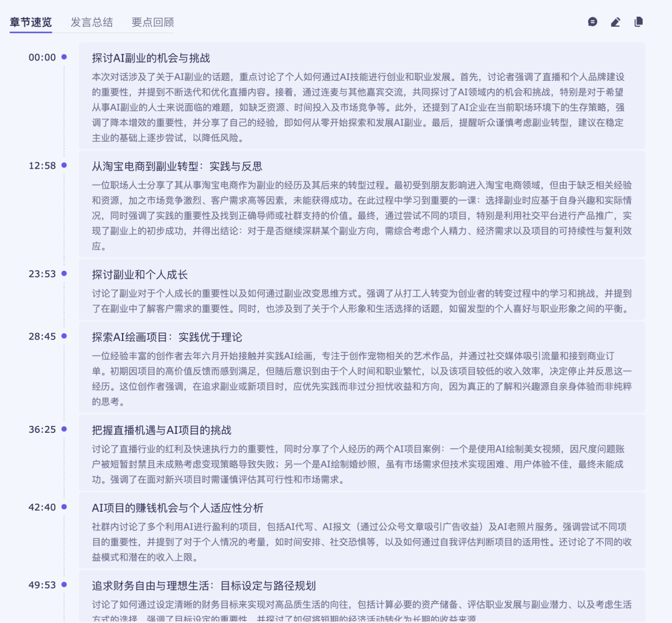672x623 pixels.
Task: Jump to timestamp 28:45
Action: pos(42,336)
